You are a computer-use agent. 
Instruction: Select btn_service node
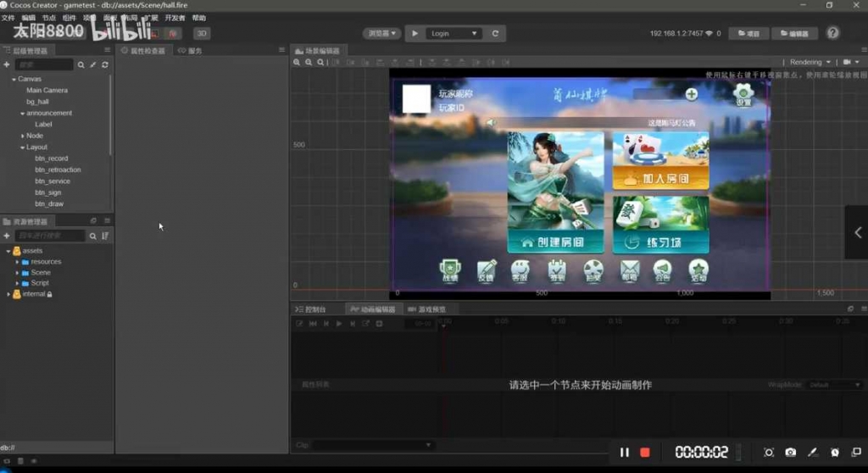53,181
